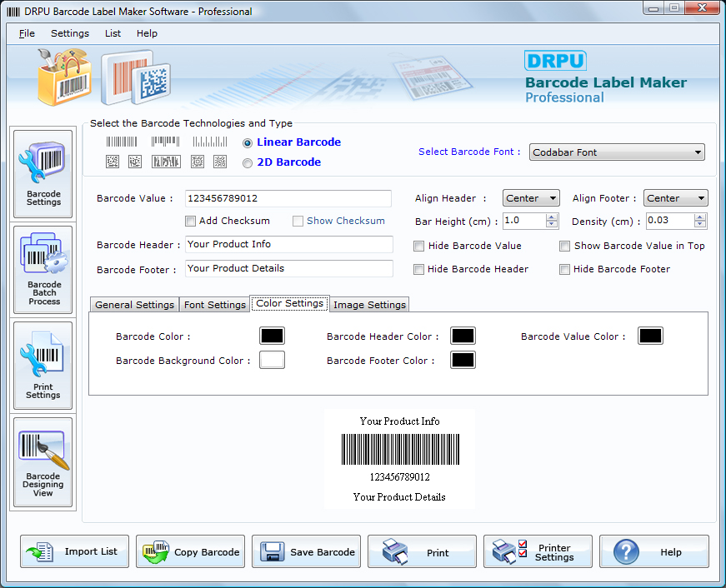The image size is (726, 588).
Task: Select the Barcode Batch Process sidebar icon
Action: pyautogui.click(x=43, y=269)
